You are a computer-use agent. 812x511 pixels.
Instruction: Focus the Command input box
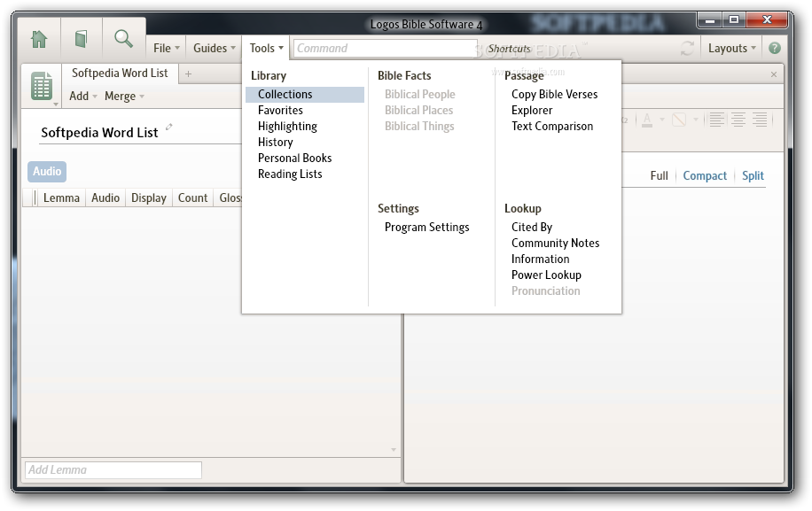pos(386,49)
